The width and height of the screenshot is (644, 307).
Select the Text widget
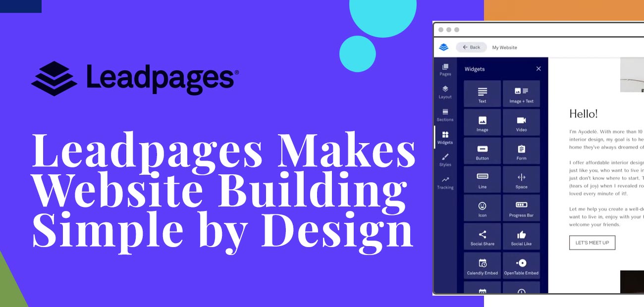click(482, 94)
